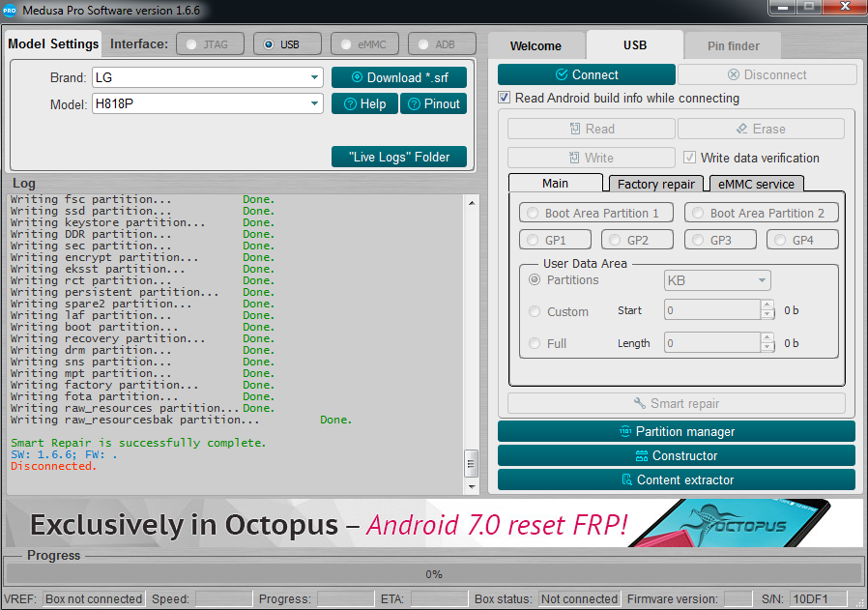Click the log scrollbar thumb

(x=472, y=463)
